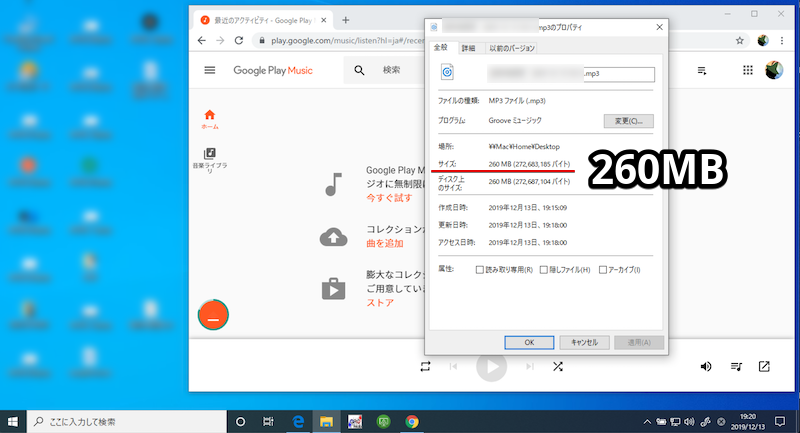Viewport: 800px width, 433px height.
Task: Open the Google apps grid
Action: coord(747,70)
